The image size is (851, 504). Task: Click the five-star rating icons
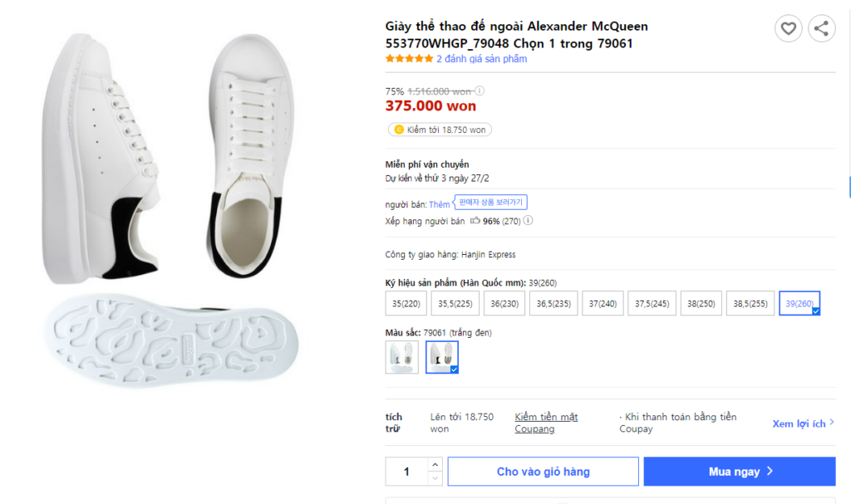point(409,59)
